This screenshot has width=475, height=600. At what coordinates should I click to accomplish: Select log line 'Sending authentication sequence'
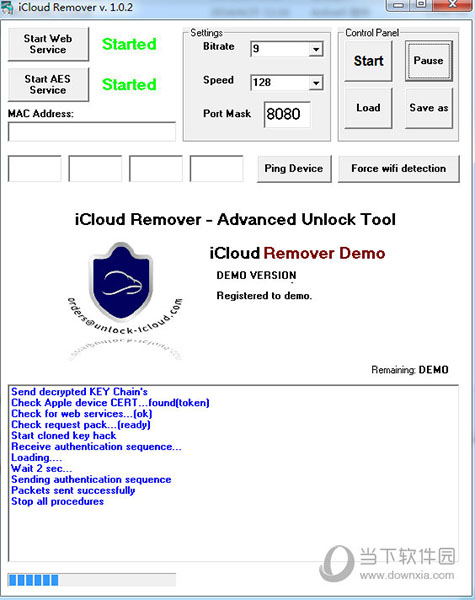[x=91, y=480]
